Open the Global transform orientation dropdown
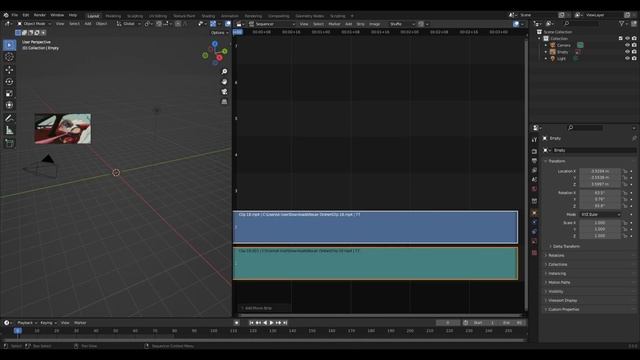 pos(128,24)
